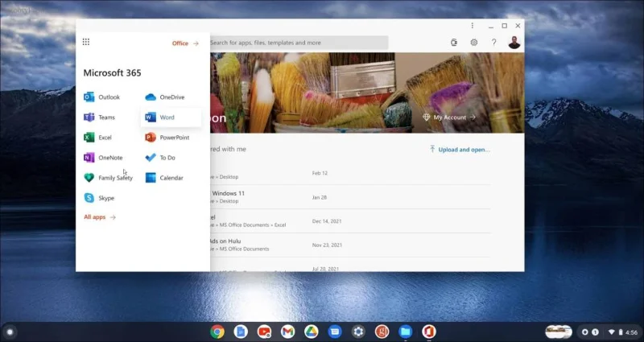The image size is (644, 342).
Task: Click the Jan 28 date entry
Action: (320, 197)
